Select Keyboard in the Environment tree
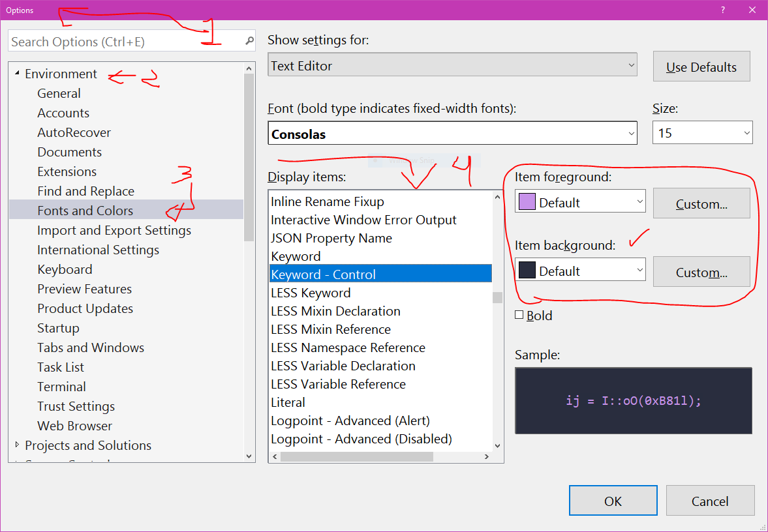 65,269
